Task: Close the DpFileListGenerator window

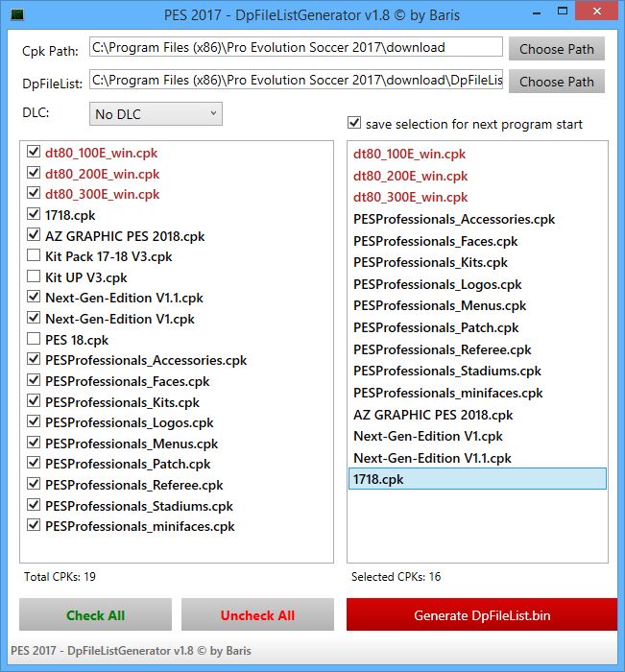Action: (x=597, y=12)
